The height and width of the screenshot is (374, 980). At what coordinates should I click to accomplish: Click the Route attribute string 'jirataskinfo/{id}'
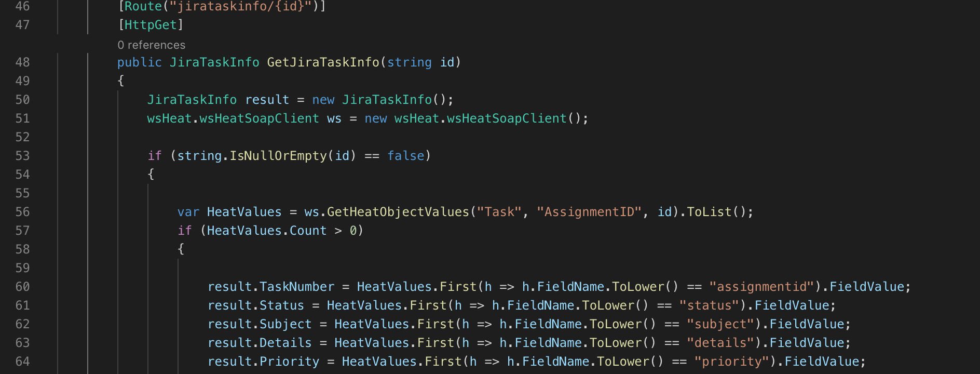240,6
